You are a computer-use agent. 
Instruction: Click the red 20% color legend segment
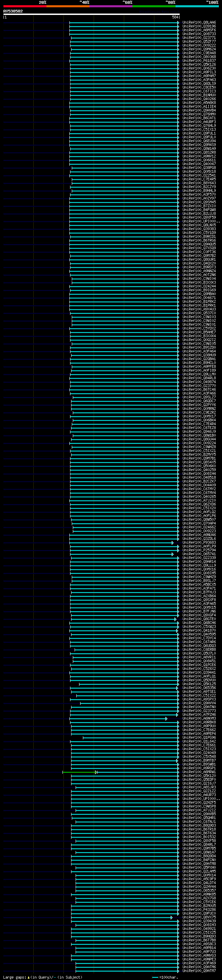[x=25, y=6]
